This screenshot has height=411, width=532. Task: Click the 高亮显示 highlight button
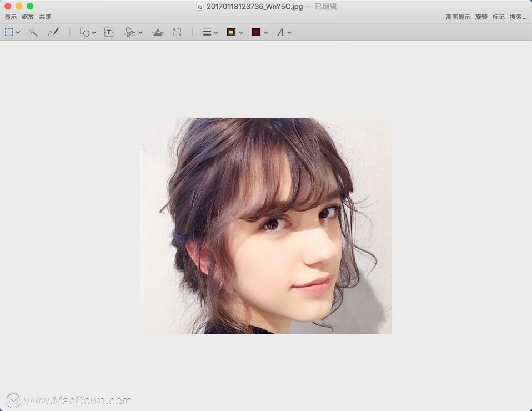tap(458, 17)
